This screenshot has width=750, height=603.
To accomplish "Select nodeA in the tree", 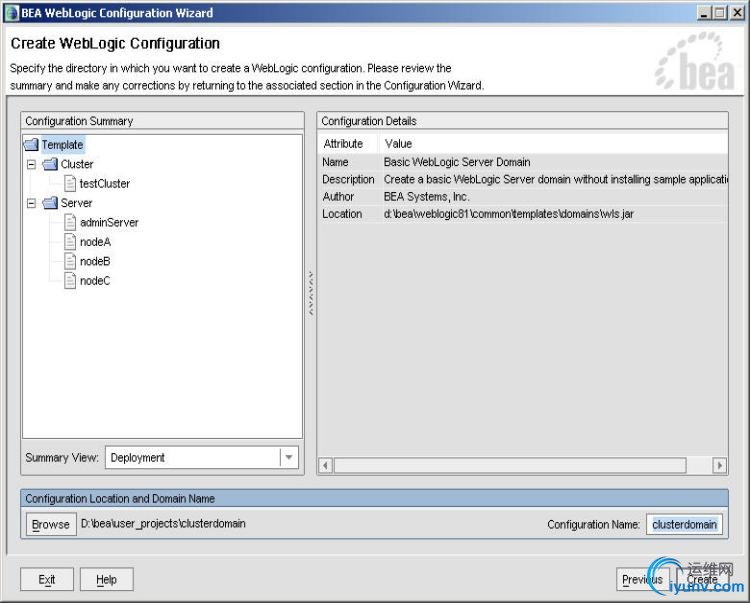I will 95,242.
